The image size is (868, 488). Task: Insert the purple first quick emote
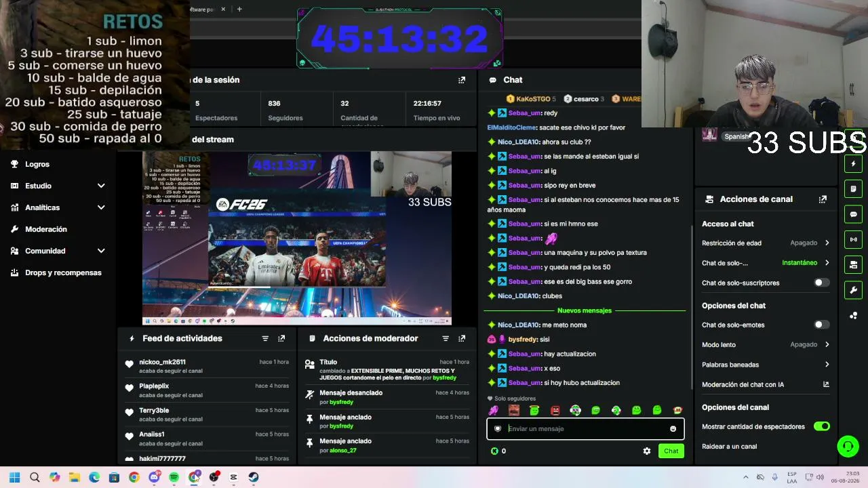click(x=494, y=410)
